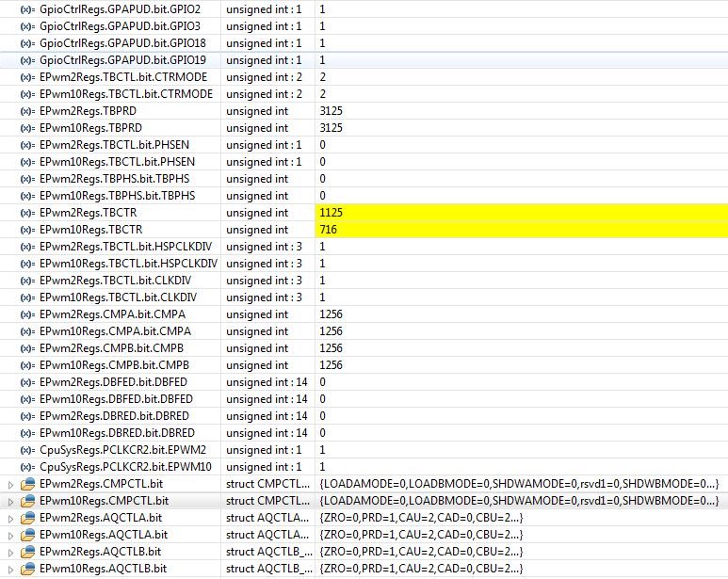Click the struct icon of EPwm2Regs.CMPCTL.bit
Viewport: 728px width, 579px height.
coord(28,484)
